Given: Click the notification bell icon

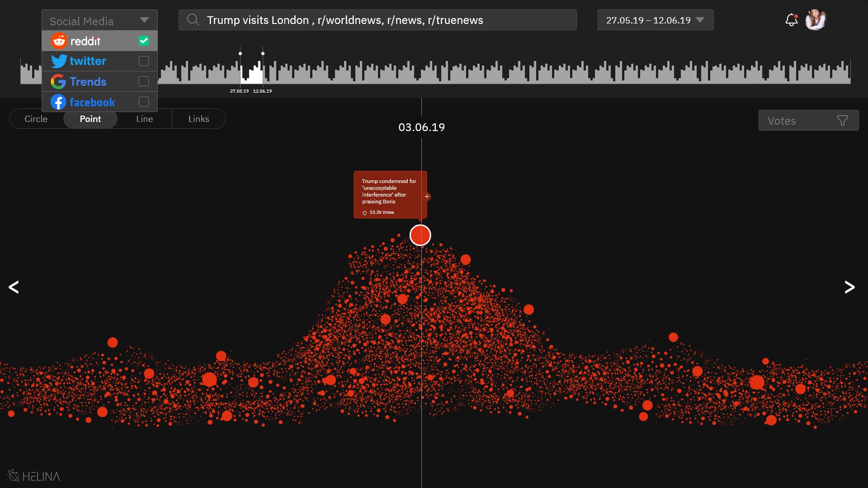Looking at the screenshot, I should (x=791, y=20).
